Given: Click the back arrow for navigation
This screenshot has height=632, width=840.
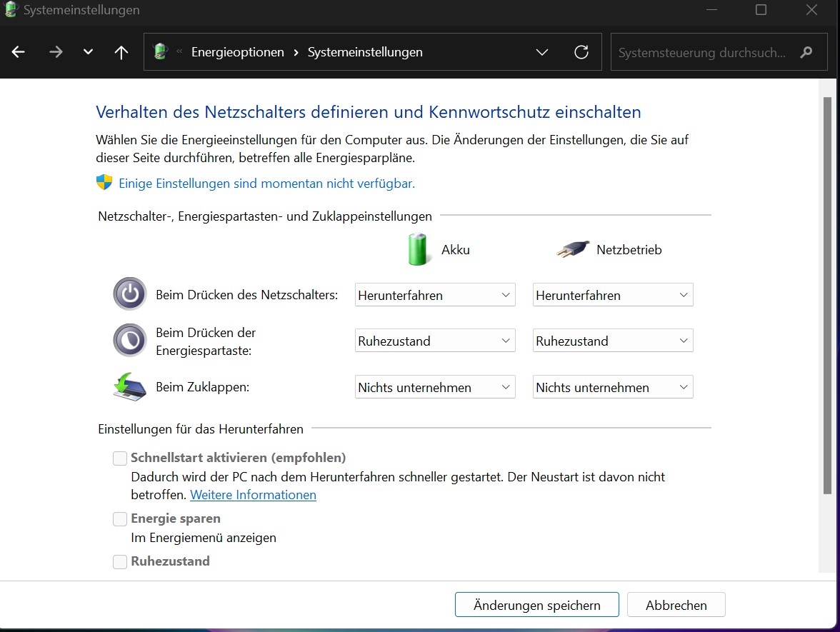Looking at the screenshot, I should [x=18, y=51].
